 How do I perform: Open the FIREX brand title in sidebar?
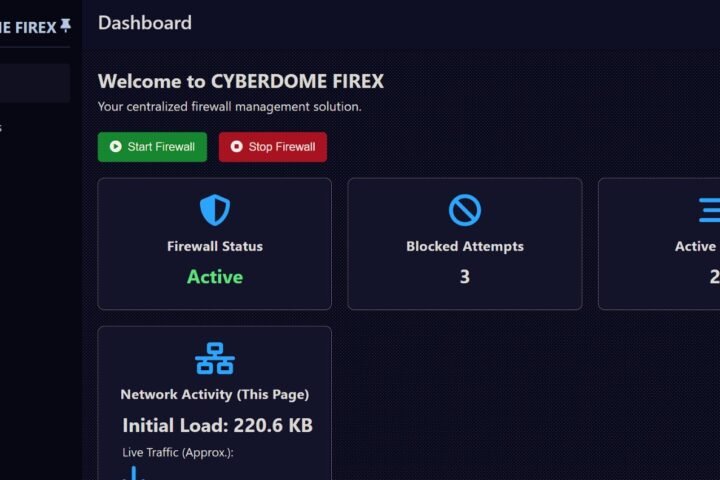(28, 28)
